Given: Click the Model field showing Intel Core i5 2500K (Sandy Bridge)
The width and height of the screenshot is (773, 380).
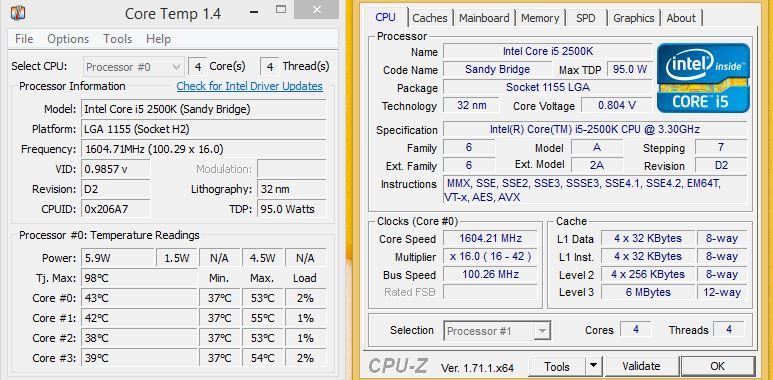Looking at the screenshot, I should (x=204, y=109).
